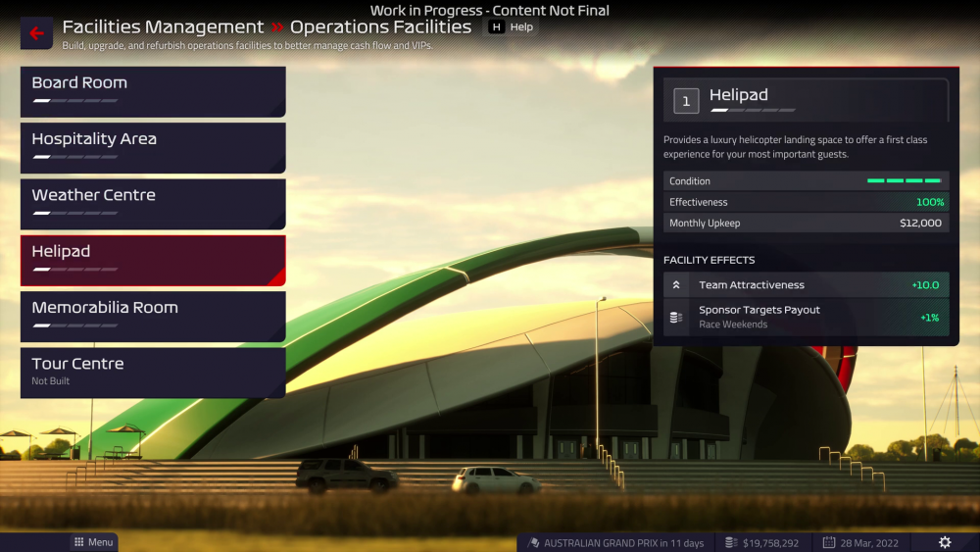Click the Monthly Upkeep $12,000 value

pos(920,223)
